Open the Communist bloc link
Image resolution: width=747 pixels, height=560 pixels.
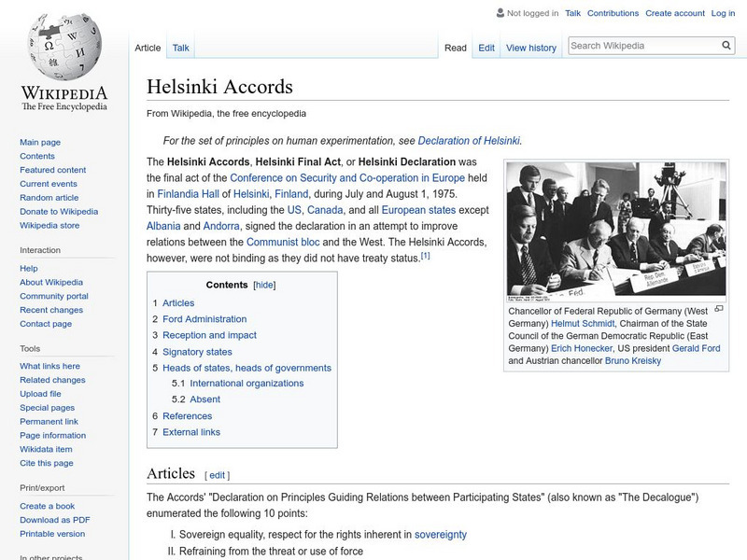pyautogui.click(x=283, y=243)
